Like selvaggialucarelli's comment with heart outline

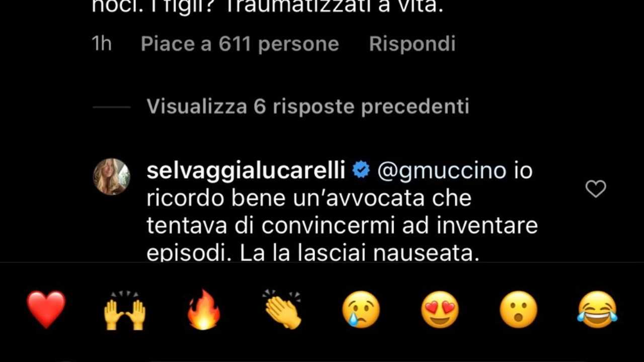tap(596, 189)
